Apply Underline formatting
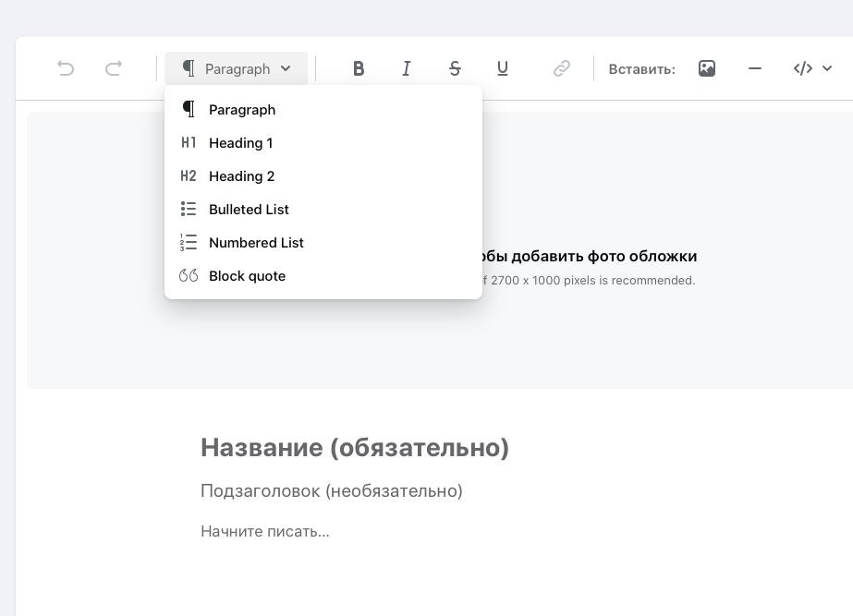This screenshot has width=853, height=616. [x=503, y=68]
